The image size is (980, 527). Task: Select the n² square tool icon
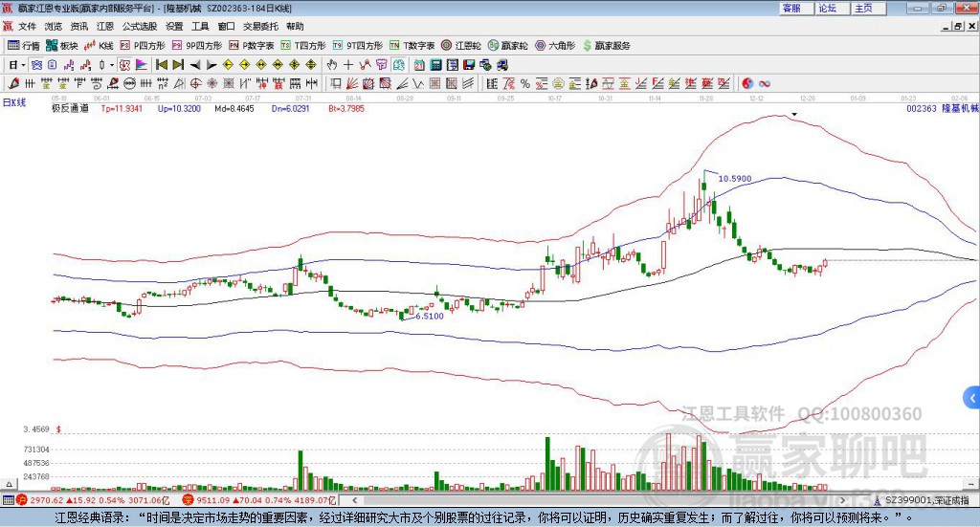coord(163,83)
